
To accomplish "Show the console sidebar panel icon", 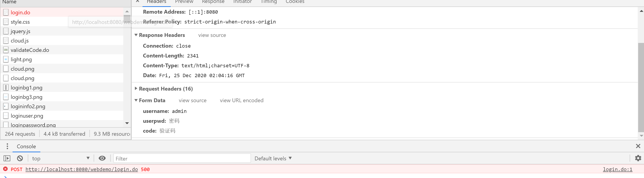I will pyautogui.click(x=7, y=158).
